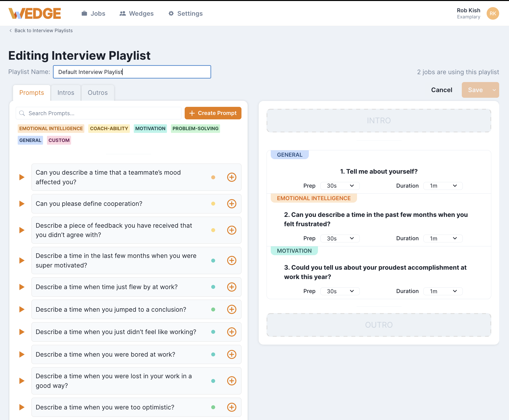
Task: Play the 'too optimistic' prompt
Action: [22, 407]
